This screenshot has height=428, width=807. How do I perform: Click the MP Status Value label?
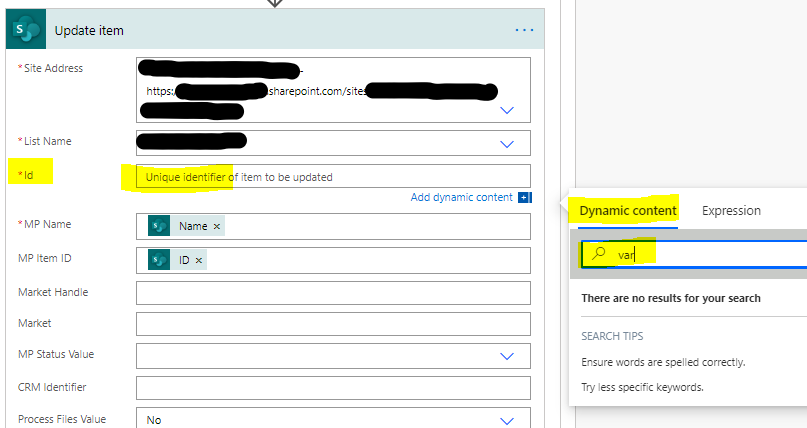[56, 354]
